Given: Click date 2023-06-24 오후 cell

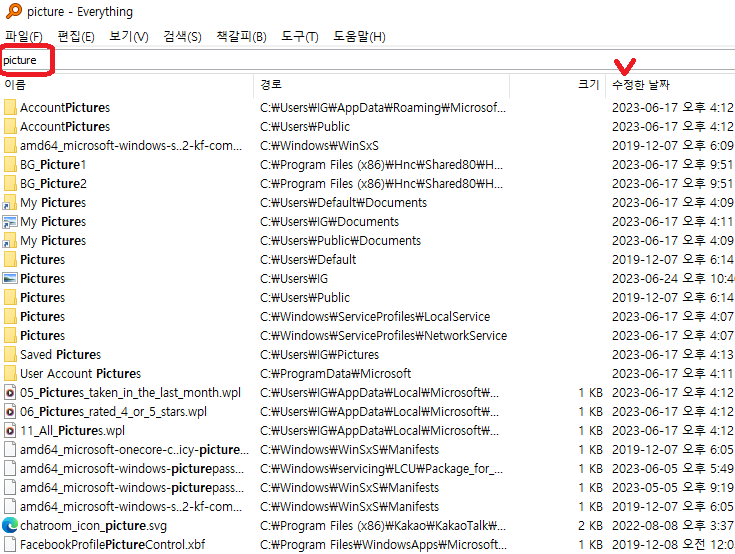Looking at the screenshot, I should point(673,278).
